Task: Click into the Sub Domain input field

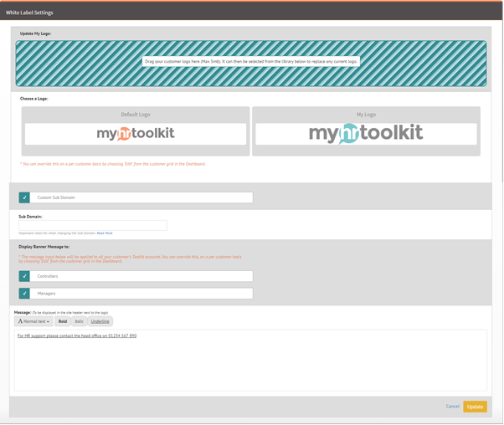Action: click(93, 225)
